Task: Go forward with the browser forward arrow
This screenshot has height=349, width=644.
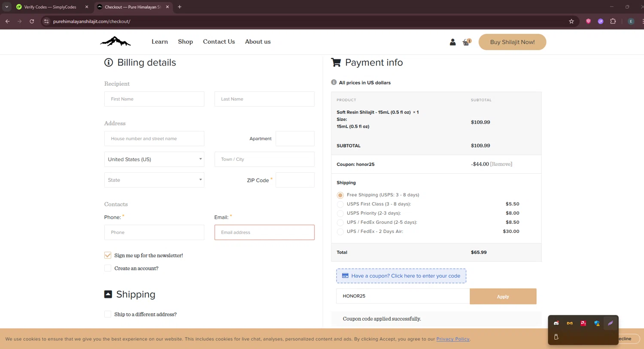Action: tap(19, 21)
